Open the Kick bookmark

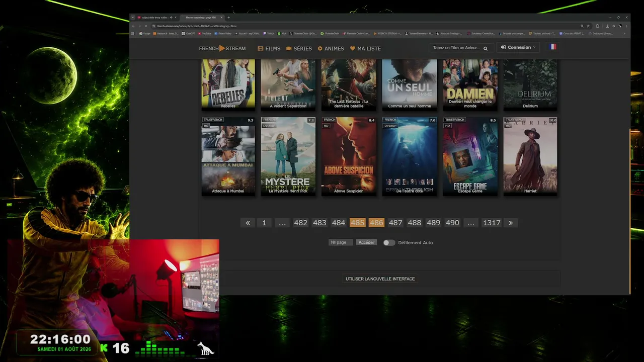click(x=281, y=34)
